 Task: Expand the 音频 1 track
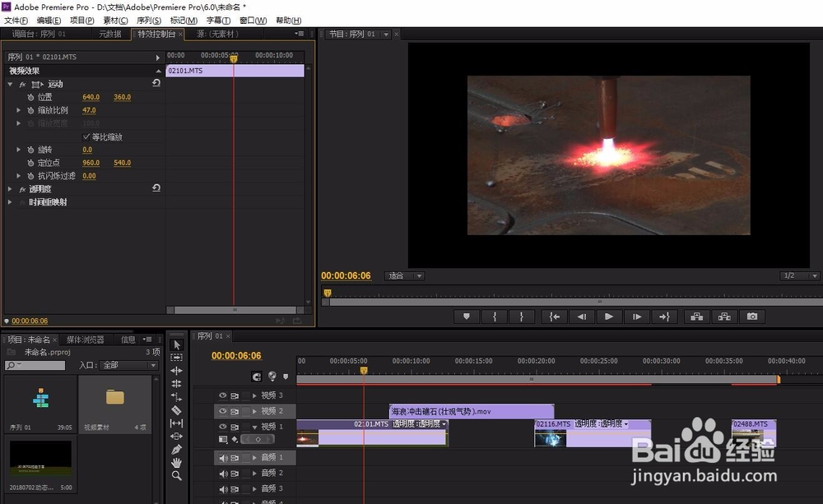(x=254, y=458)
